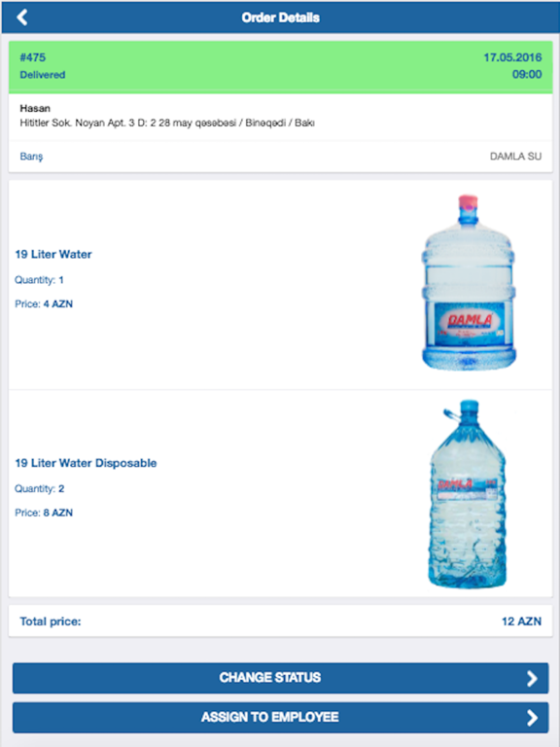This screenshot has height=747, width=560.
Task: Click order number #475
Action: (33, 57)
